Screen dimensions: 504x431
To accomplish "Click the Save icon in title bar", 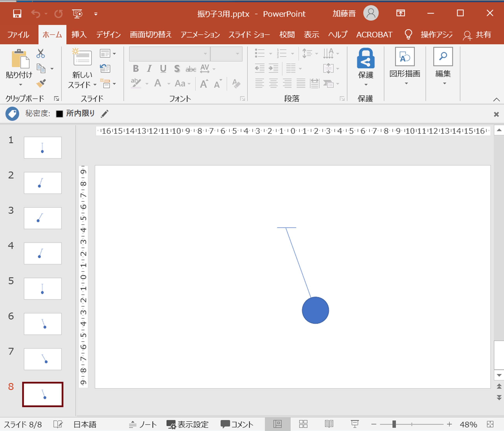I will [17, 14].
